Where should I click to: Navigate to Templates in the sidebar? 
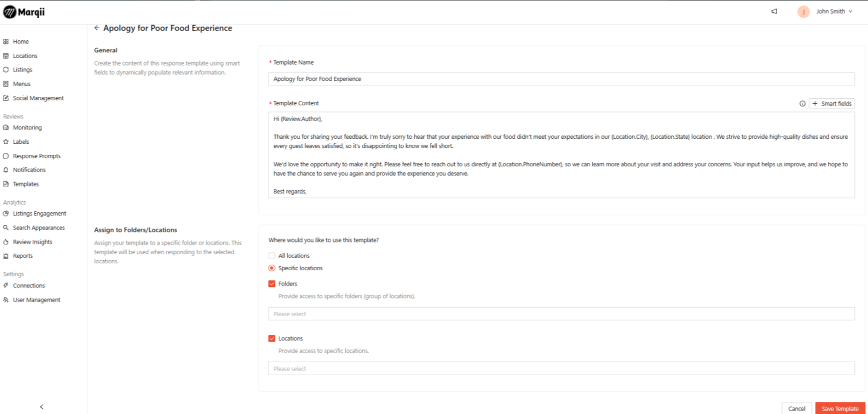point(26,184)
